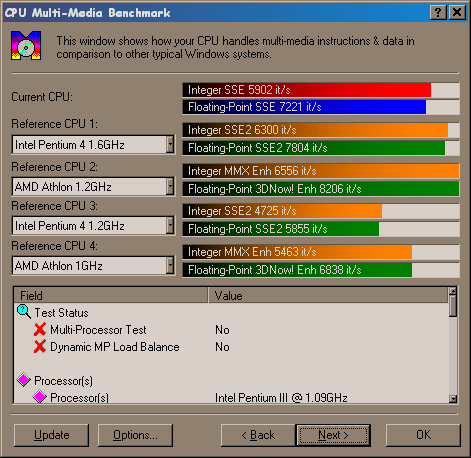
Task: Click the pink diamond beside the Processor(s) heading
Action: pyautogui.click(x=24, y=380)
